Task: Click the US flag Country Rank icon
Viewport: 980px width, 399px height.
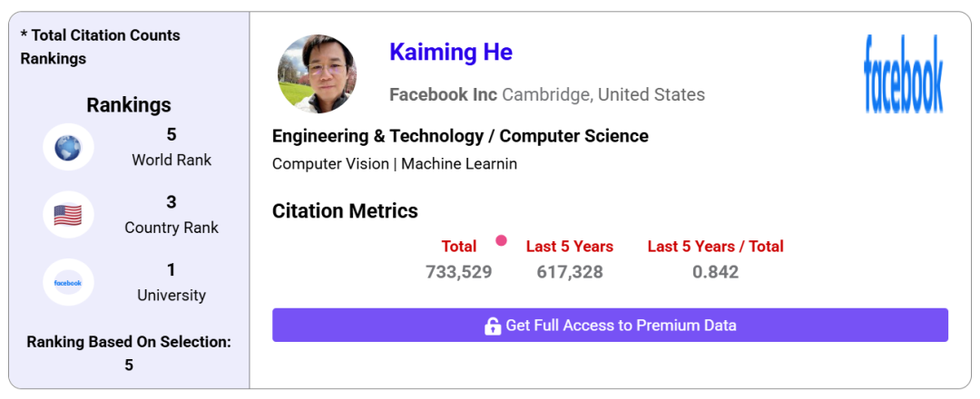Action: (68, 216)
